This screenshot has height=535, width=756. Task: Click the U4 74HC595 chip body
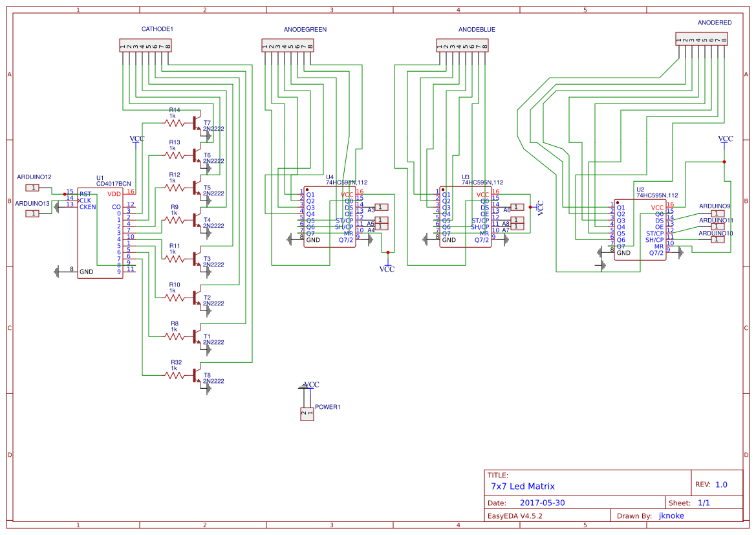(330, 217)
